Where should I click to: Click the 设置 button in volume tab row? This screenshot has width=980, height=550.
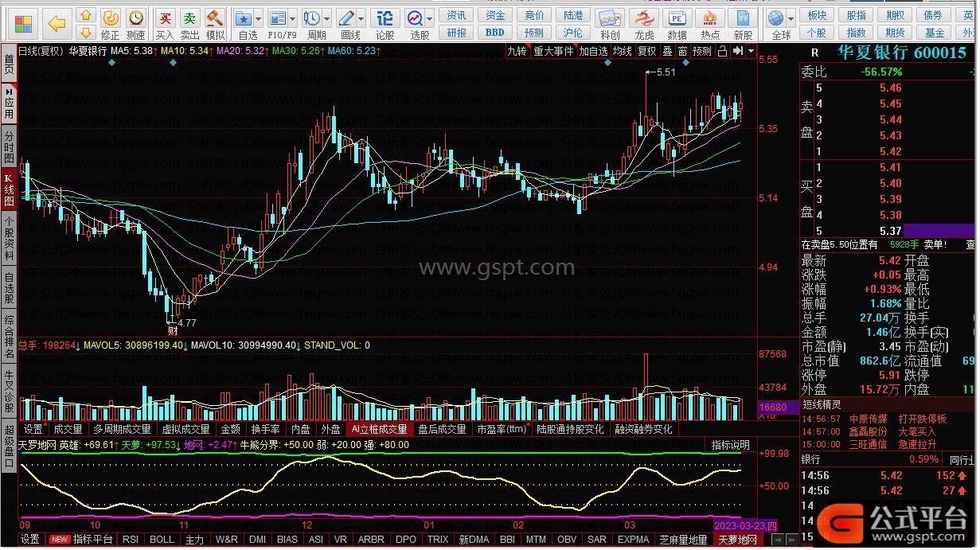pos(33,429)
